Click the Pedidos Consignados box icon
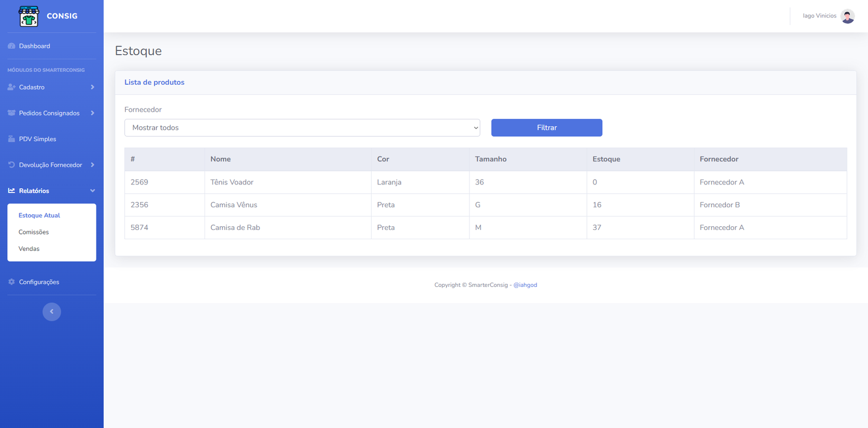This screenshot has width=868, height=428. (x=11, y=113)
